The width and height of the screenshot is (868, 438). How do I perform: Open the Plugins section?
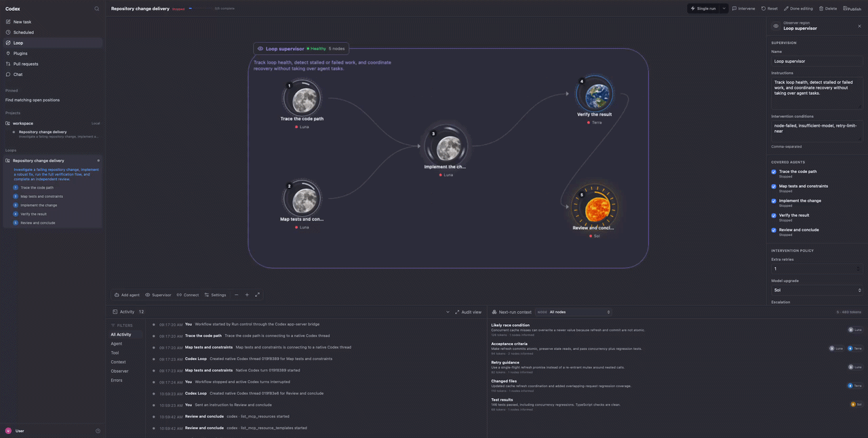click(53, 53)
